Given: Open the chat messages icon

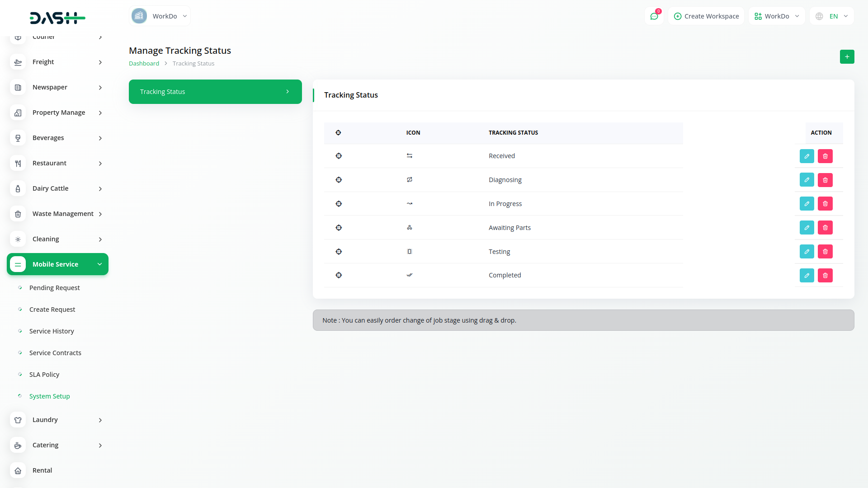Looking at the screenshot, I should click(x=654, y=16).
